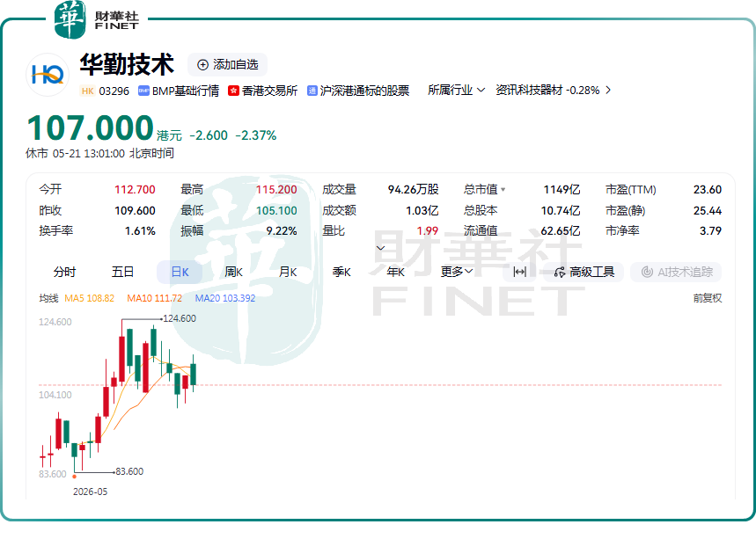756x539 pixels.
Task: Click the 振幅 value 9.22%
Action: [x=282, y=231]
